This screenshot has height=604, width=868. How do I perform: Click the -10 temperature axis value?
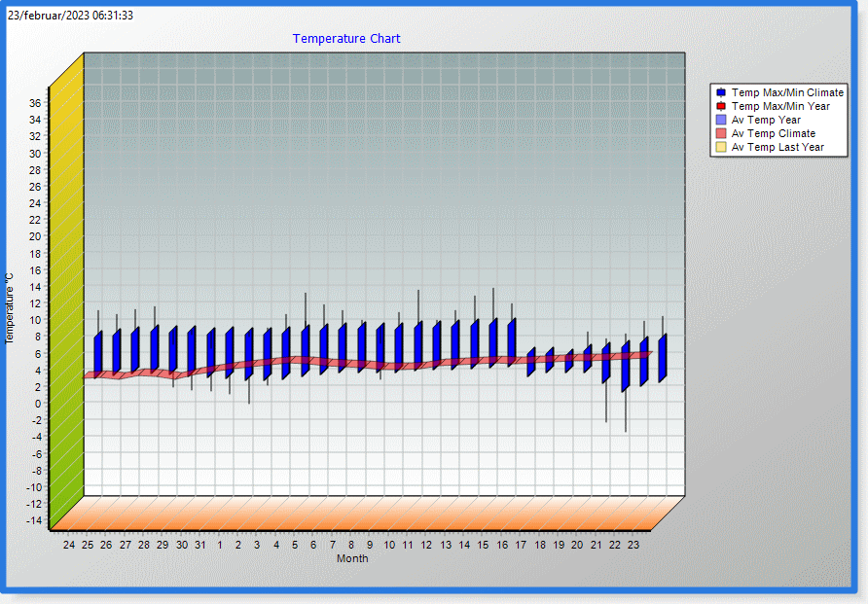pos(34,487)
